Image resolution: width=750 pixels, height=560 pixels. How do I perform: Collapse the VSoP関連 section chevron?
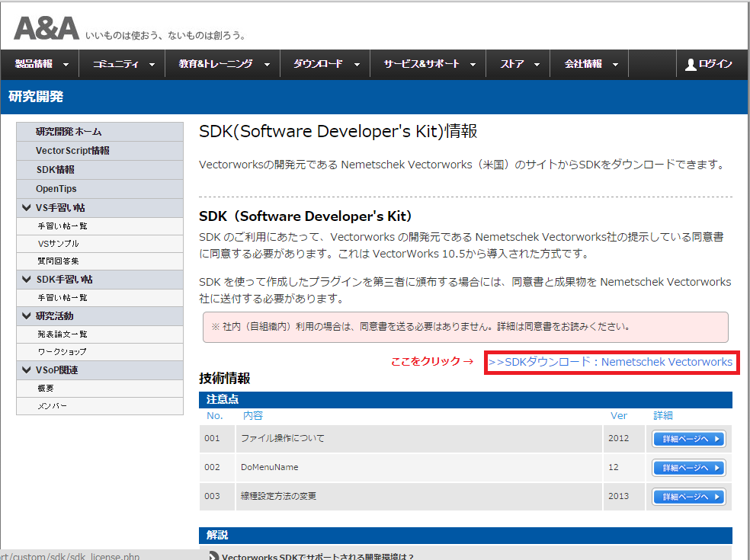[27, 370]
